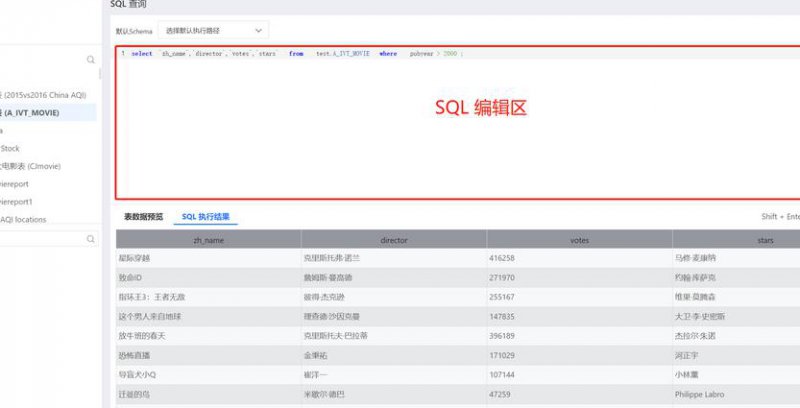Select the CJmovie table in the sidebar
The image size is (800, 408).
[31, 166]
